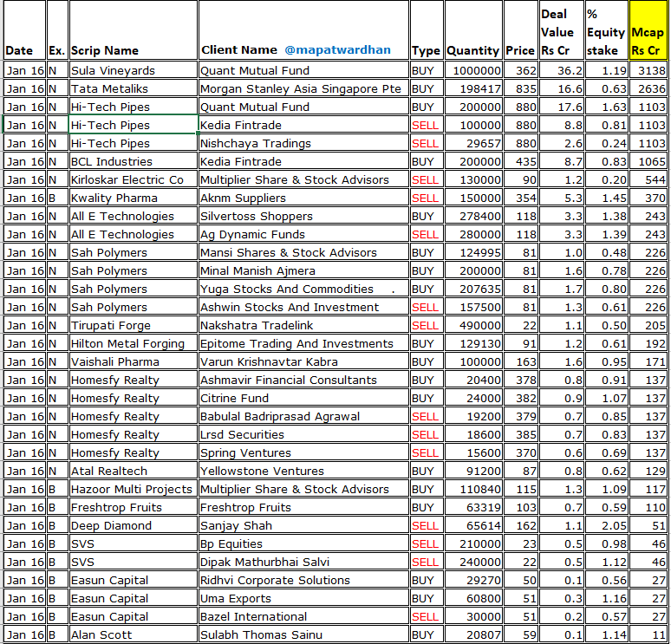This screenshot has width=671, height=644.
Task: Select the '% Equity stake' header cell
Action: 607,30
